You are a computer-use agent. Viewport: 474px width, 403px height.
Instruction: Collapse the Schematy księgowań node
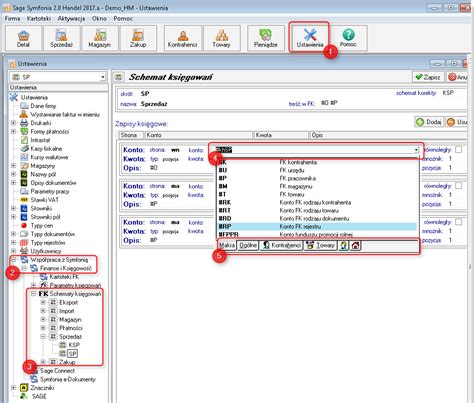pos(33,294)
